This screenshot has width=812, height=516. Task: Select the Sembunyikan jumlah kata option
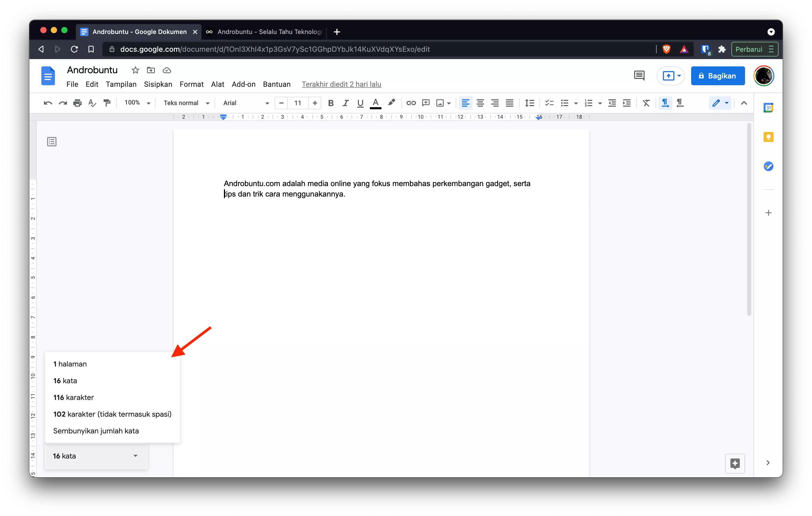coord(96,431)
